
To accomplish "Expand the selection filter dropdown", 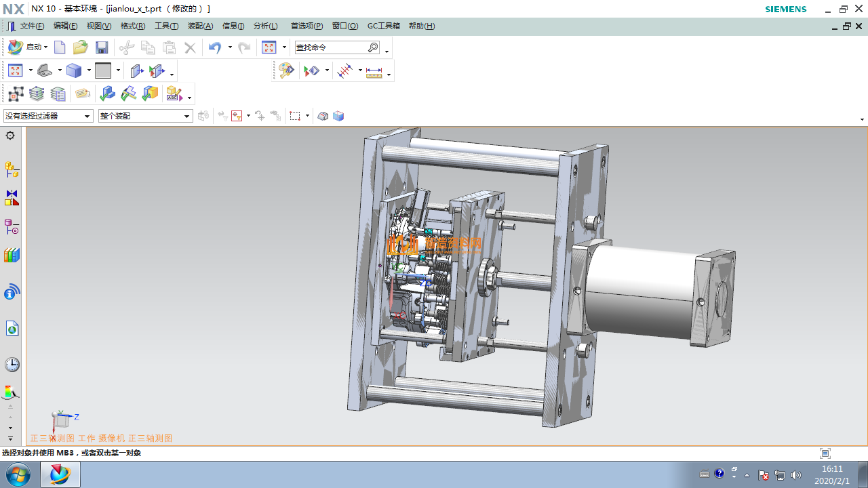I will click(87, 117).
